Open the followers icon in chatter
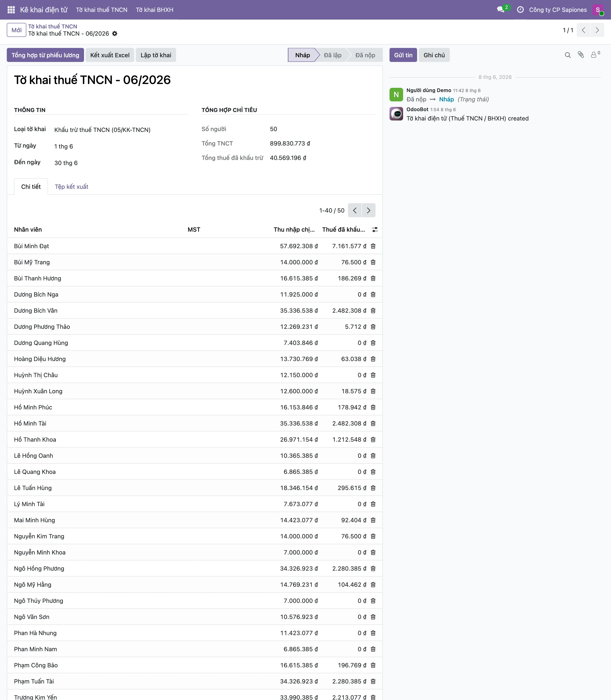 tap(595, 55)
